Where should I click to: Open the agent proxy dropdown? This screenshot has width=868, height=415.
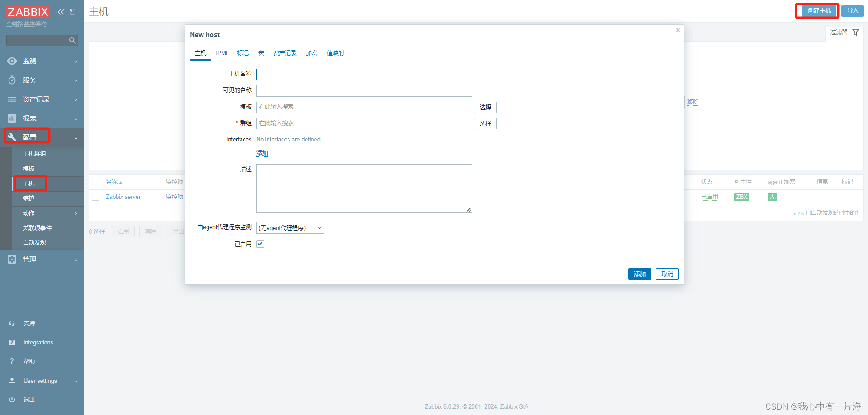point(290,228)
